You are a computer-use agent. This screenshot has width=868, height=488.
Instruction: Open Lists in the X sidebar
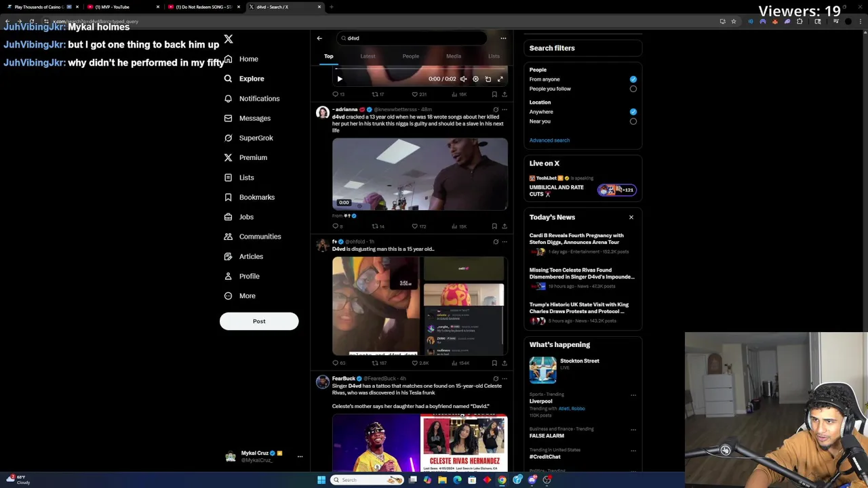(239, 178)
